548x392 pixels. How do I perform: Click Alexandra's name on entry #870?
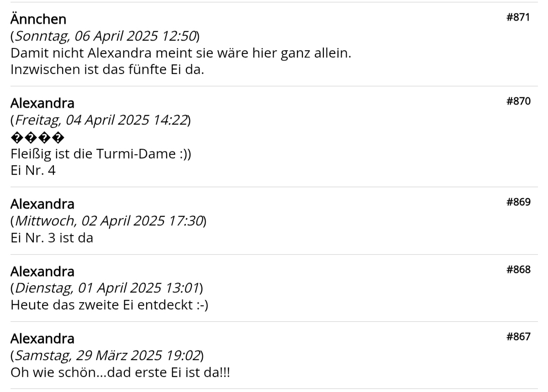[x=42, y=103]
